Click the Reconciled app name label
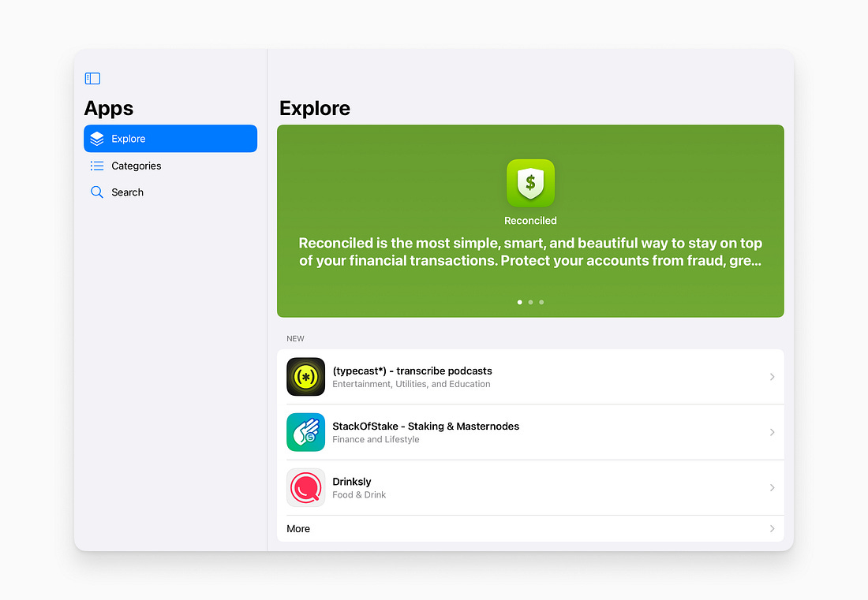Image resolution: width=868 pixels, height=600 pixels. tap(530, 221)
